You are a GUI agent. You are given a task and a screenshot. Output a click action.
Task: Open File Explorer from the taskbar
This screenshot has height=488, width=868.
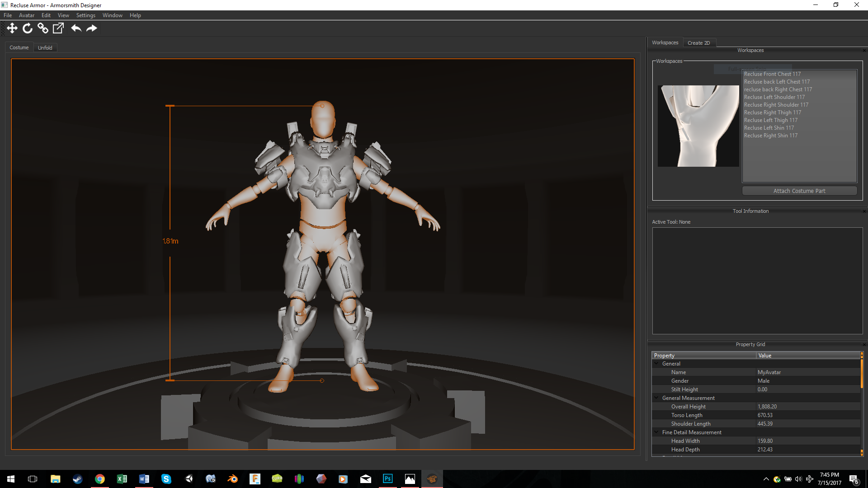[55, 479]
